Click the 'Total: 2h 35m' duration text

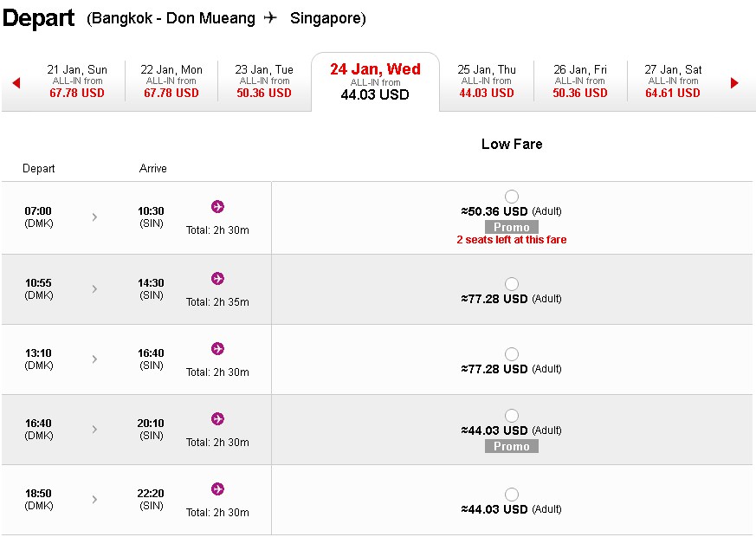tap(217, 302)
